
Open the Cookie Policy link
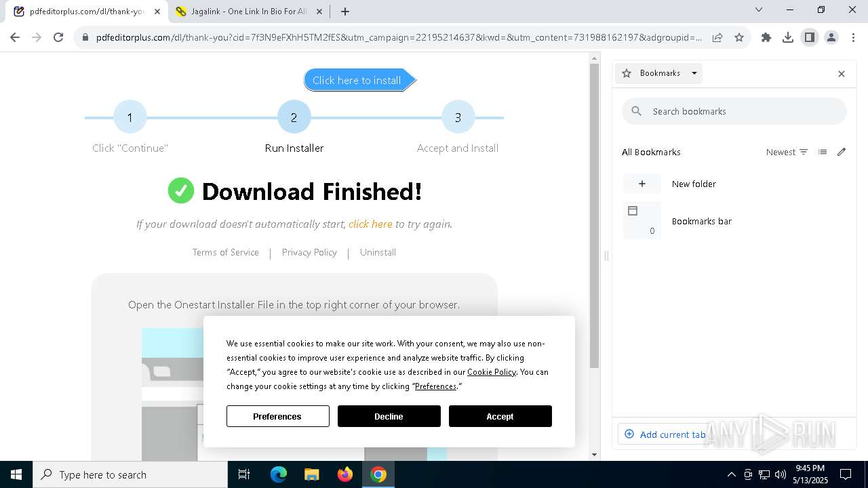[x=492, y=371]
